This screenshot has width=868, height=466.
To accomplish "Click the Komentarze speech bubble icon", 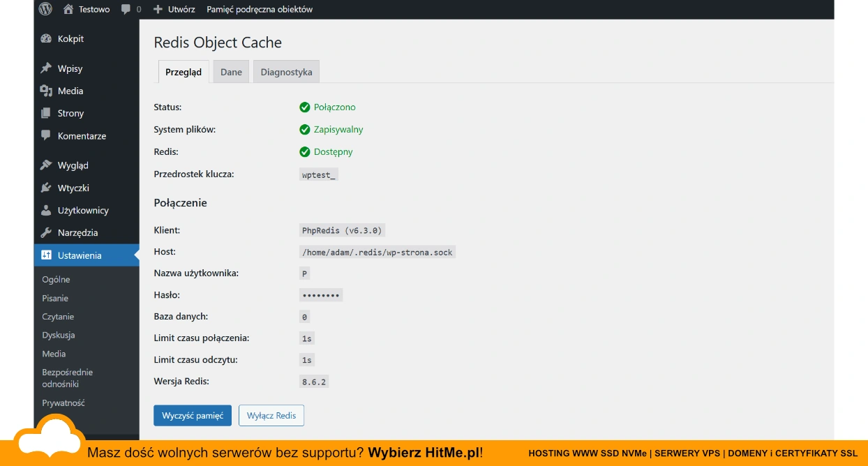I will click(x=46, y=135).
